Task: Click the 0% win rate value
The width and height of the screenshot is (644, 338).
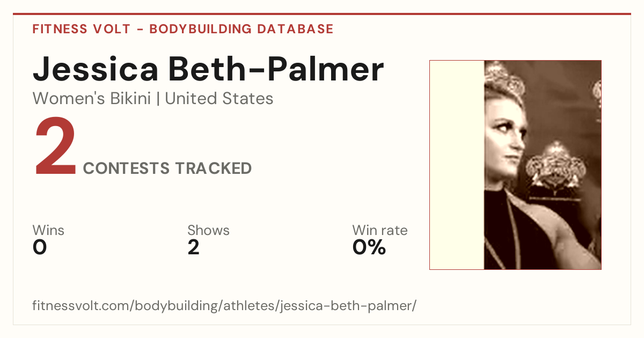Action: click(369, 247)
